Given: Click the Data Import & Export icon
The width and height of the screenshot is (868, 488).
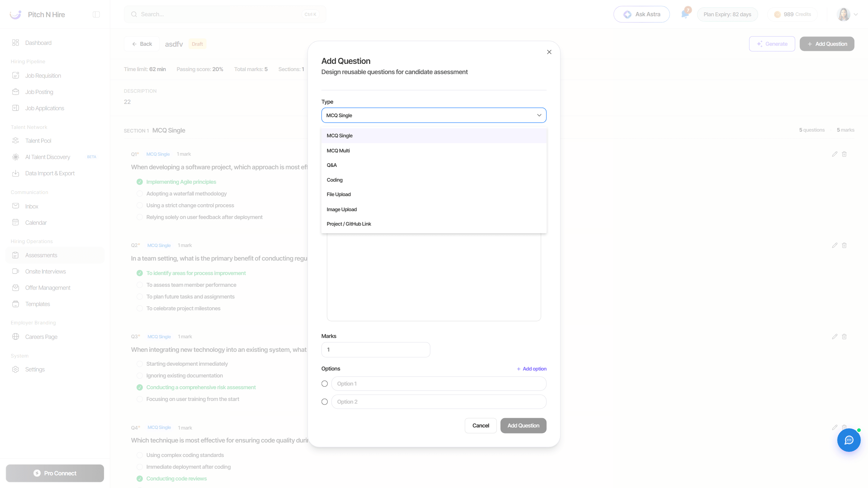Looking at the screenshot, I should point(15,174).
